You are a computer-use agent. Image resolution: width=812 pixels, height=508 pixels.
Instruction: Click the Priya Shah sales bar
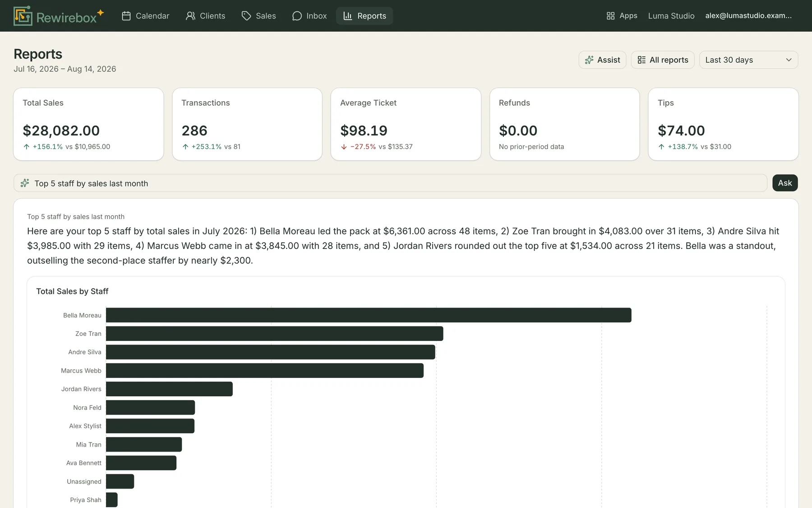point(112,500)
